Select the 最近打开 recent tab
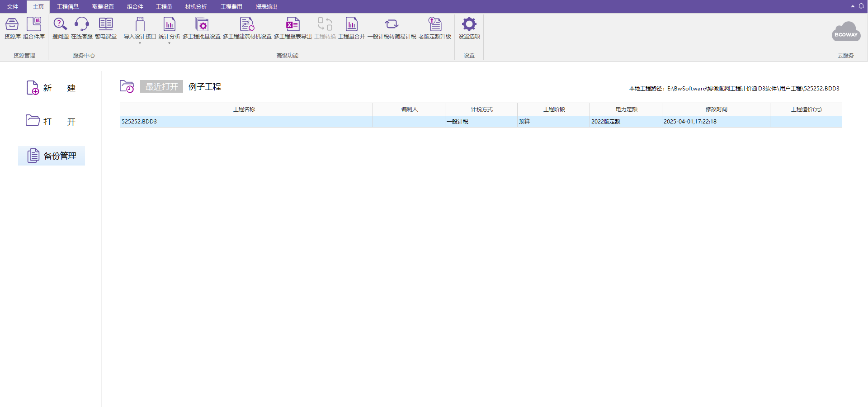868x407 pixels. tap(161, 86)
